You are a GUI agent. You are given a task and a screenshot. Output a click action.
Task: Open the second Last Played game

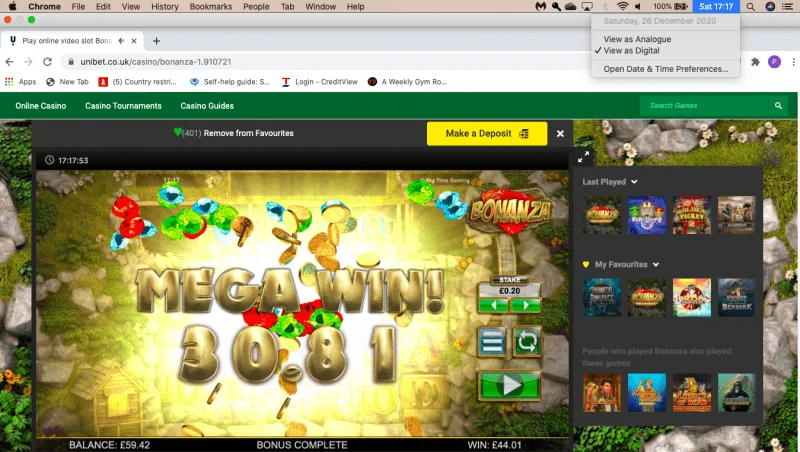647,215
